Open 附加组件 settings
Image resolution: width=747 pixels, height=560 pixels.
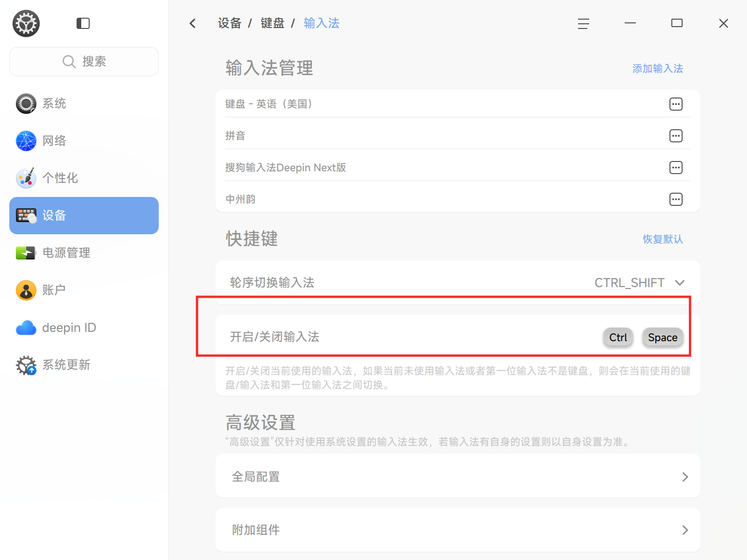coord(458,530)
